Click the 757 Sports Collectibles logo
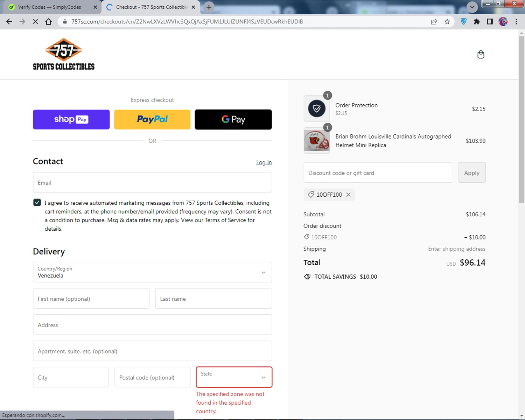 (64, 54)
